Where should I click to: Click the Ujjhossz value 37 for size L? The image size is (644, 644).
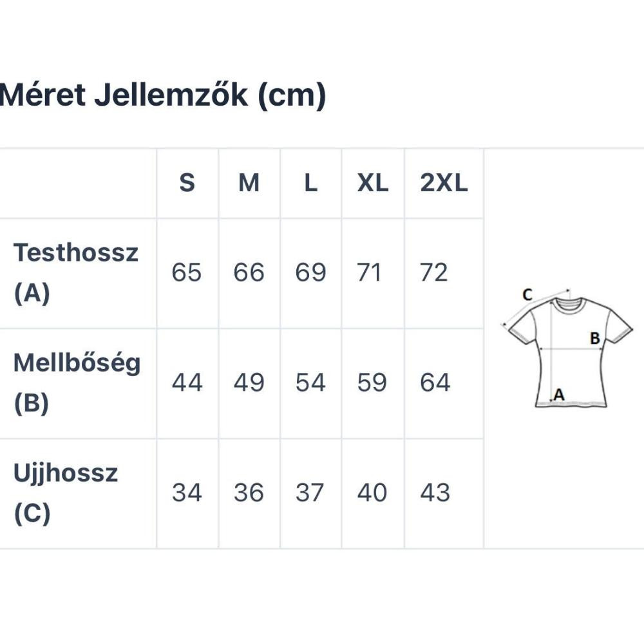(x=310, y=493)
